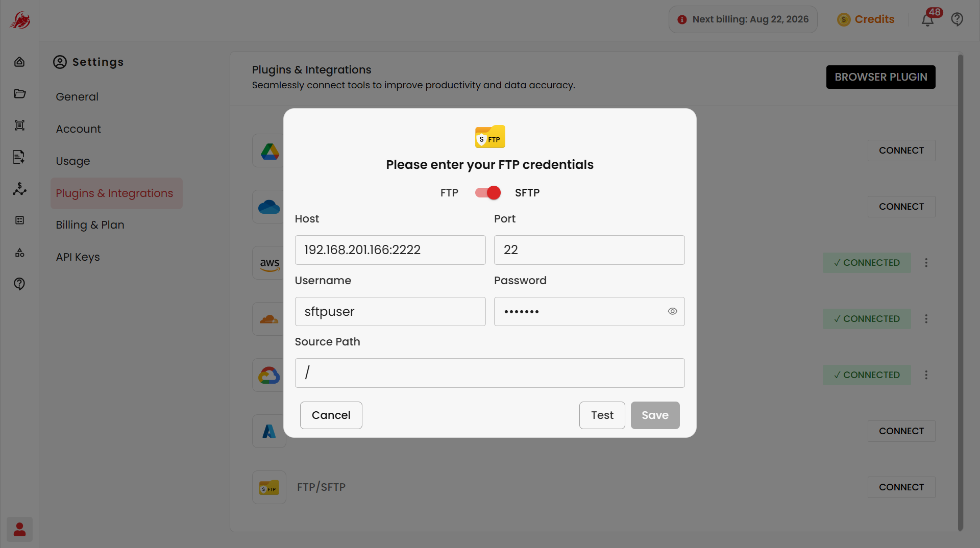Open the help question sidebar icon
Viewport: 980px width, 548px height.
pyautogui.click(x=19, y=284)
